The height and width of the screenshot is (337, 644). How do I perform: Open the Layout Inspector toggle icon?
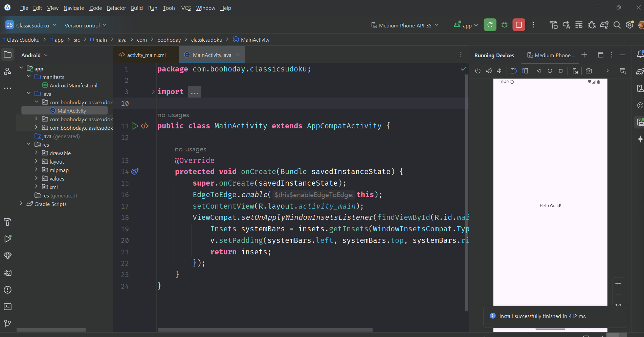pyautogui.click(x=623, y=71)
